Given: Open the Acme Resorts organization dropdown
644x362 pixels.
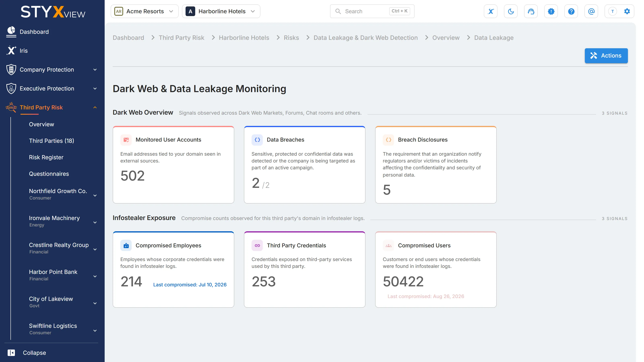Looking at the screenshot, I should tap(144, 11).
